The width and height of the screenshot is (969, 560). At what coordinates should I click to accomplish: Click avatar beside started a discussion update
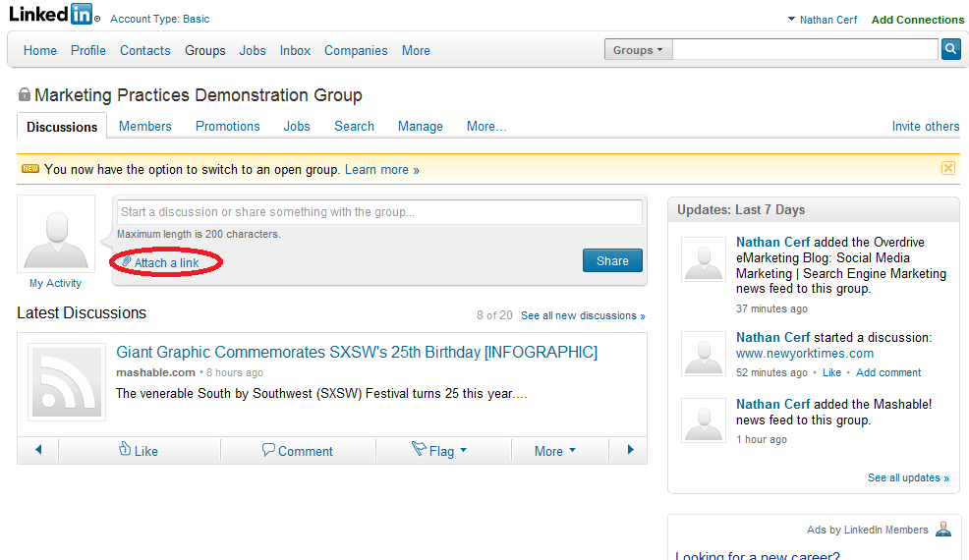pyautogui.click(x=704, y=354)
